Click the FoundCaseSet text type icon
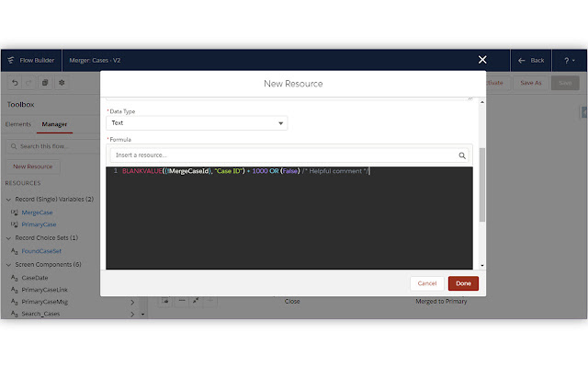This screenshot has height=368, width=588. [x=15, y=251]
